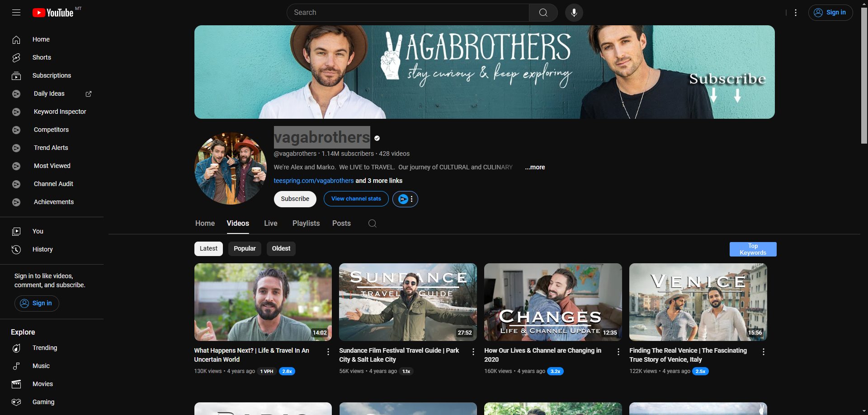Click the search magnifier button

pos(543,13)
